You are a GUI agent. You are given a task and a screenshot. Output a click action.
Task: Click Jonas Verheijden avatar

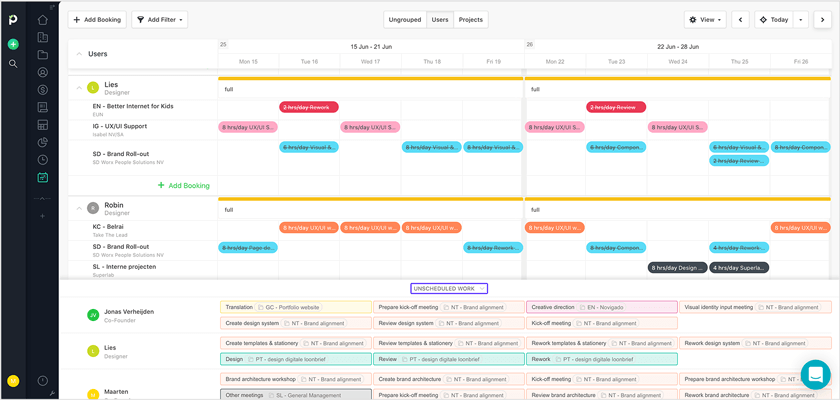click(x=93, y=315)
